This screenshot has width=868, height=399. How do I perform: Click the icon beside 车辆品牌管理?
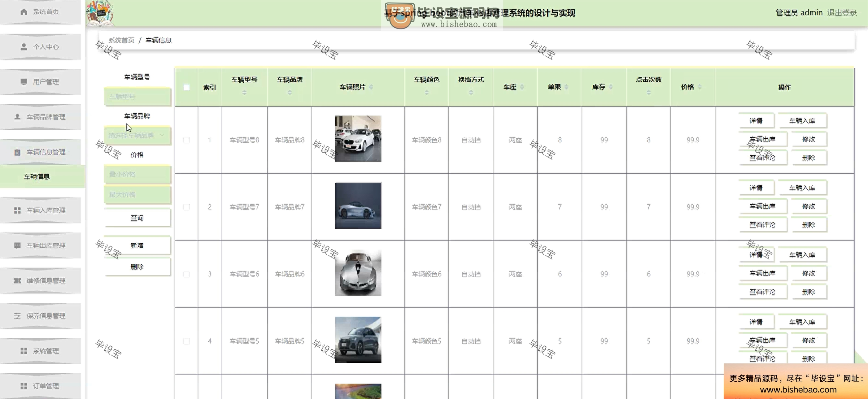(x=18, y=117)
